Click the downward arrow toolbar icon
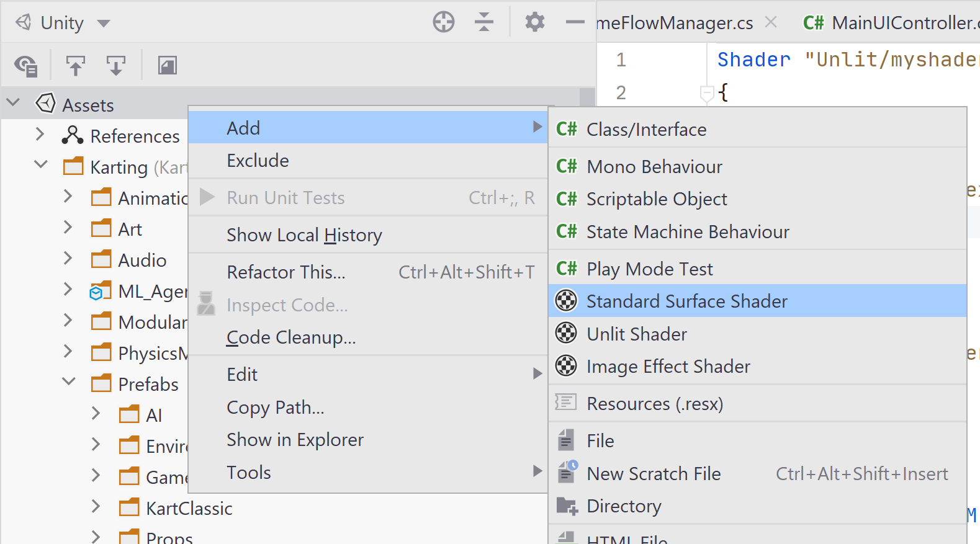The height and width of the screenshot is (544, 980). click(x=116, y=65)
